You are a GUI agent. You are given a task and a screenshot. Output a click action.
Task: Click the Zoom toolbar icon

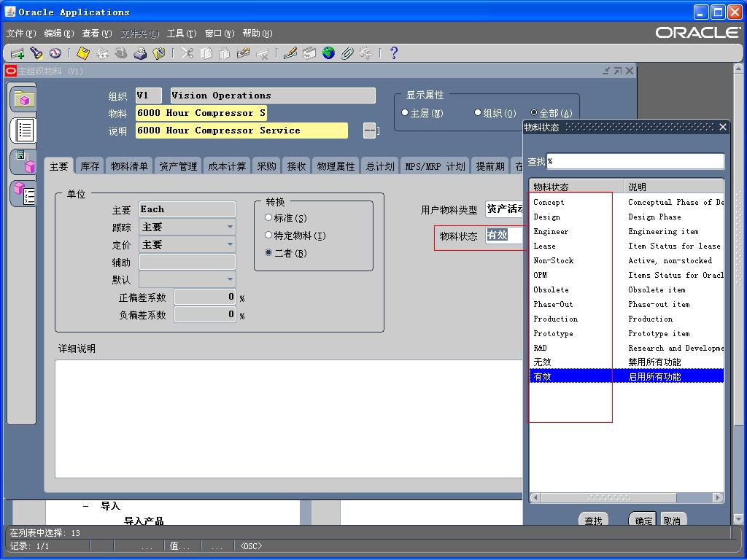click(309, 53)
